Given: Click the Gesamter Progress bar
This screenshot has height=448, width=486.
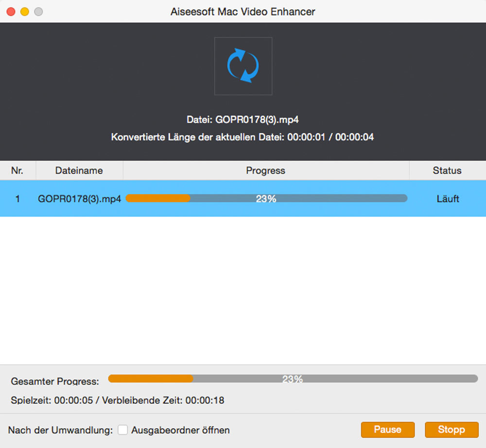Looking at the screenshot, I should tap(293, 378).
